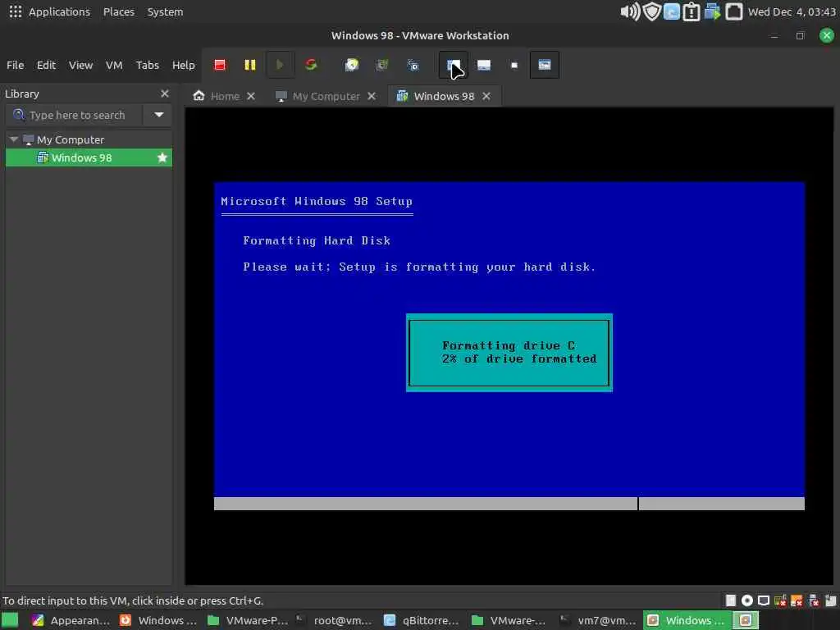840x630 pixels.
Task: Click the date and time clock
Action: tap(792, 11)
